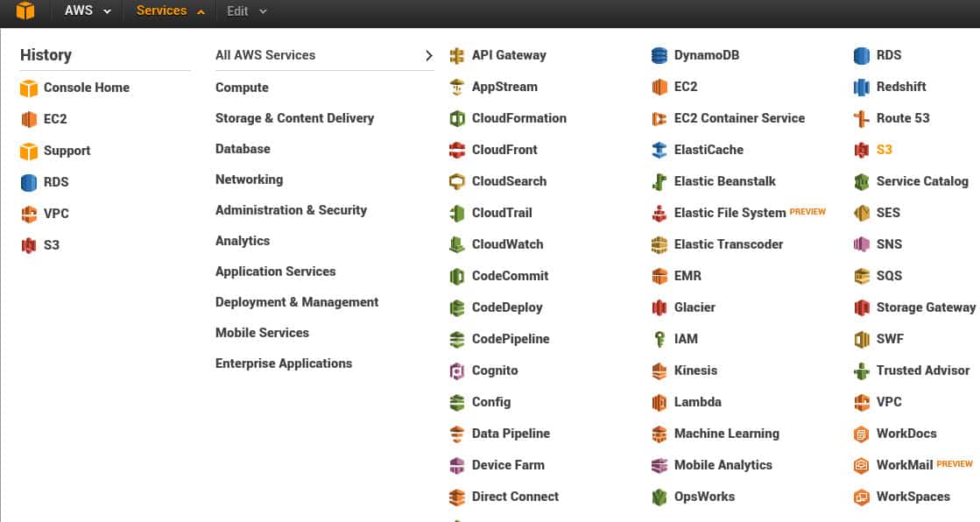
Task: Click the CloudWatch service icon
Action: point(456,244)
